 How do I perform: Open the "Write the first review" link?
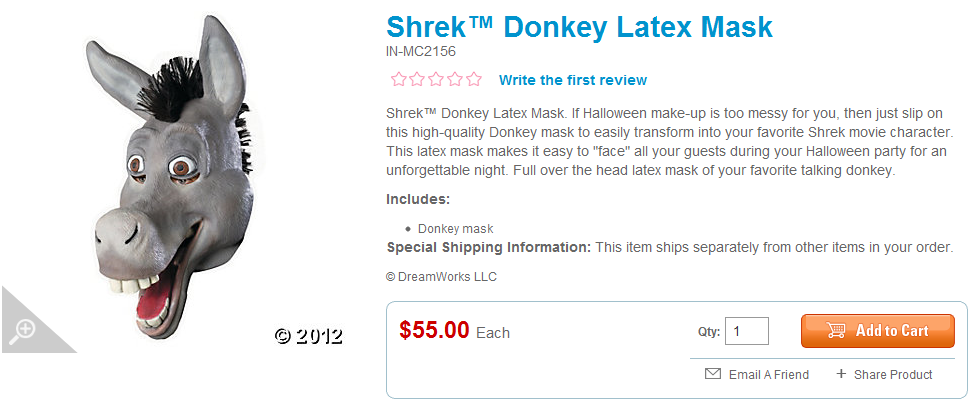point(573,80)
